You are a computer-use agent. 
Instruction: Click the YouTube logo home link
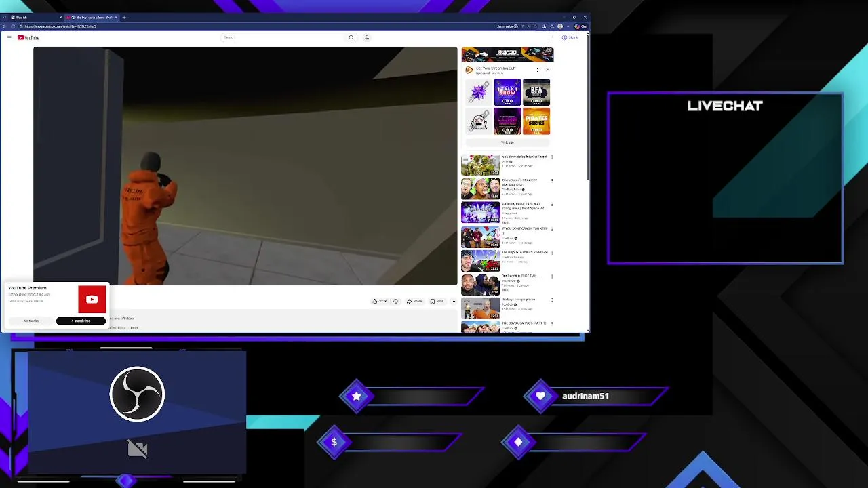[x=28, y=37]
